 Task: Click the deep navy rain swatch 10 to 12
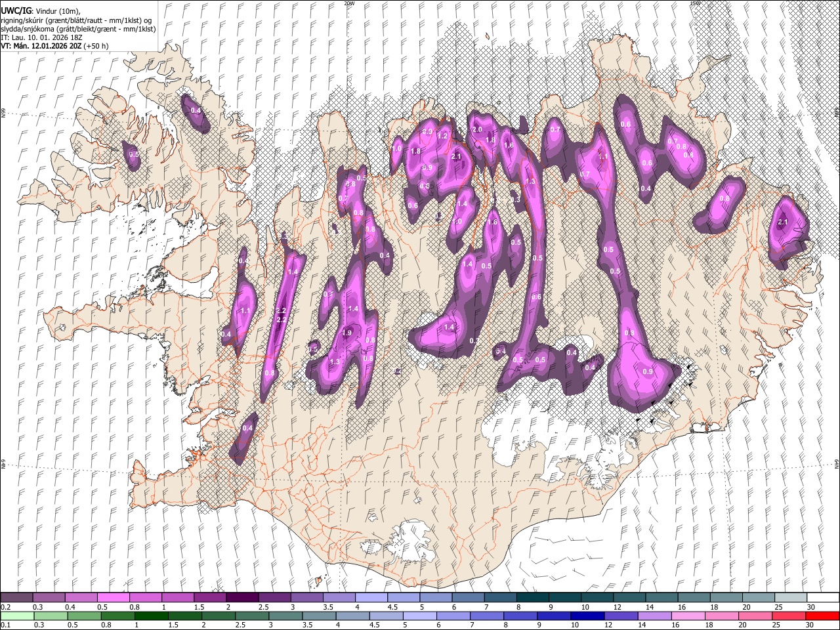(587, 616)
